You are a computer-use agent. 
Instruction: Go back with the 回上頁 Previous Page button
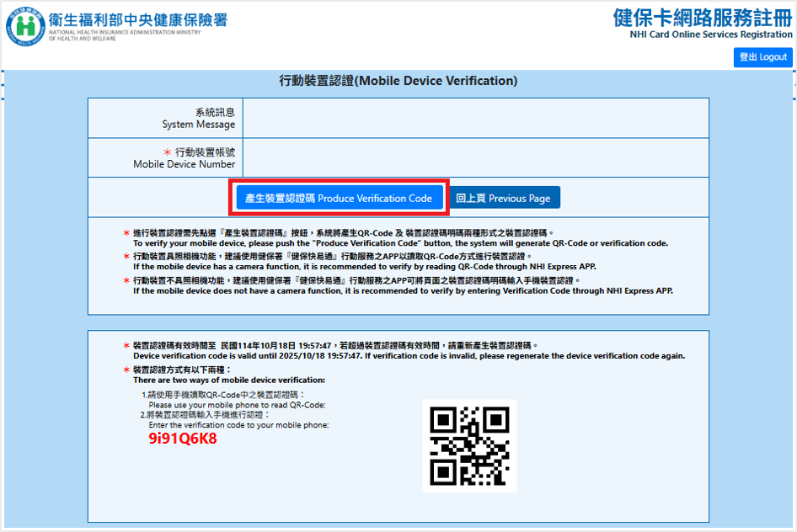pyautogui.click(x=503, y=198)
